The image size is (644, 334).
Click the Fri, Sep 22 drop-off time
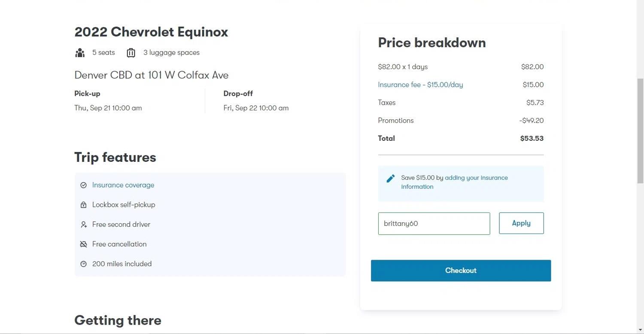(256, 108)
